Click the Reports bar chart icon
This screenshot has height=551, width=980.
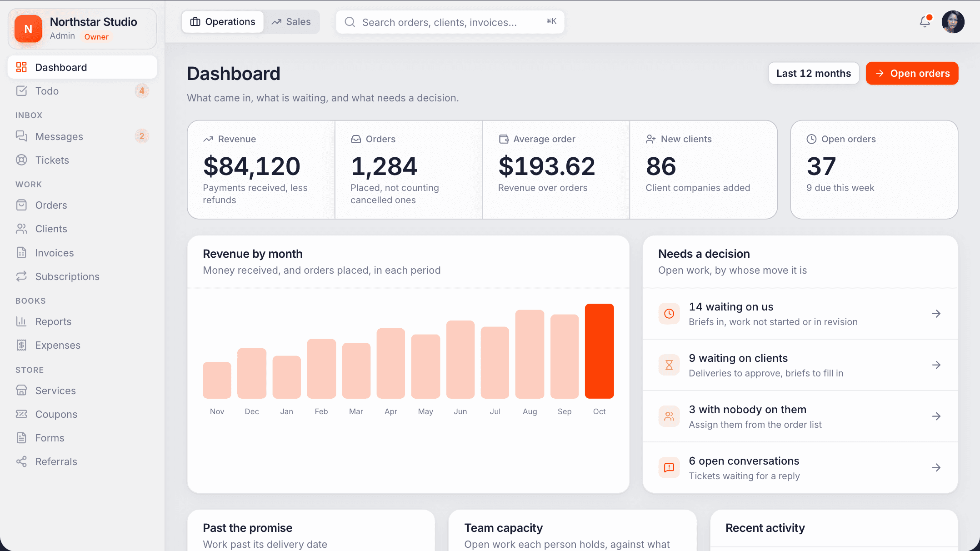(21, 321)
